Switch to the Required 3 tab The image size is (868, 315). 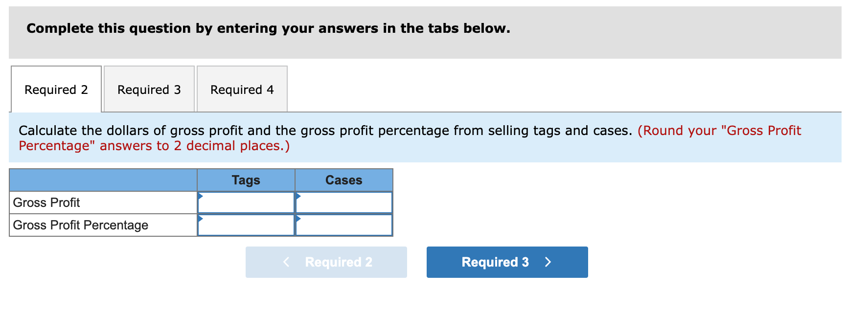pyautogui.click(x=149, y=90)
